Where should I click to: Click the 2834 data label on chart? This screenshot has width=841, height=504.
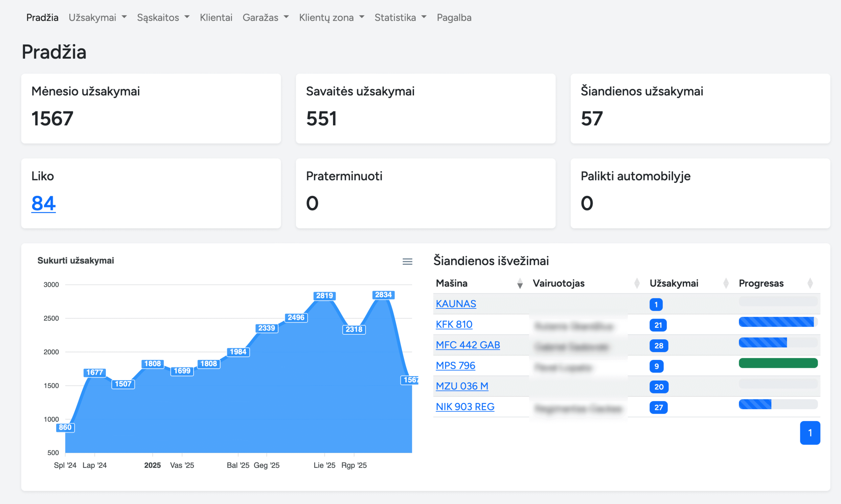[x=383, y=295]
